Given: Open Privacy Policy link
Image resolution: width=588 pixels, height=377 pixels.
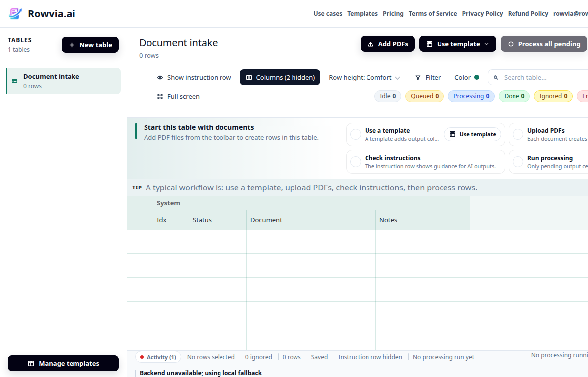Looking at the screenshot, I should (x=482, y=14).
